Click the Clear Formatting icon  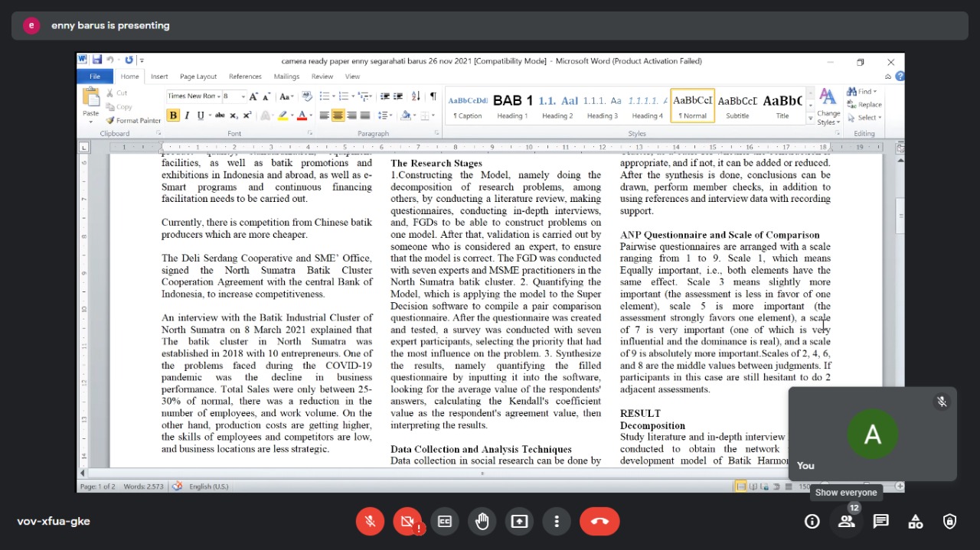[307, 96]
